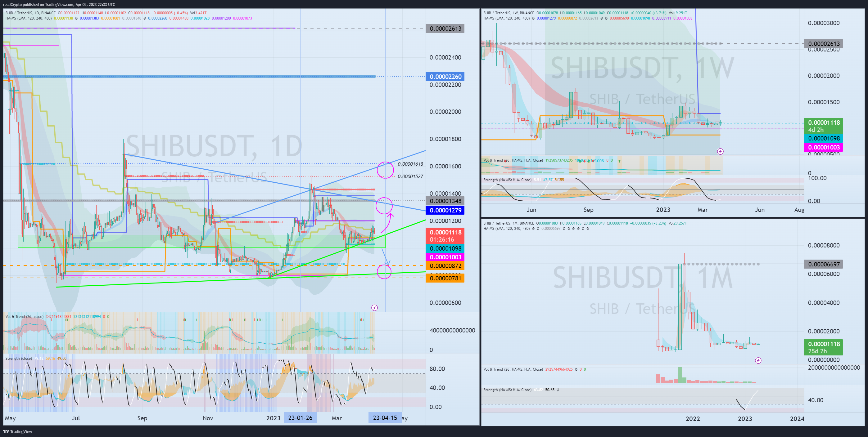The height and width of the screenshot is (437, 868).
Task: Click the magenta 0.00001003 label on the 1D chart
Action: coord(445,257)
